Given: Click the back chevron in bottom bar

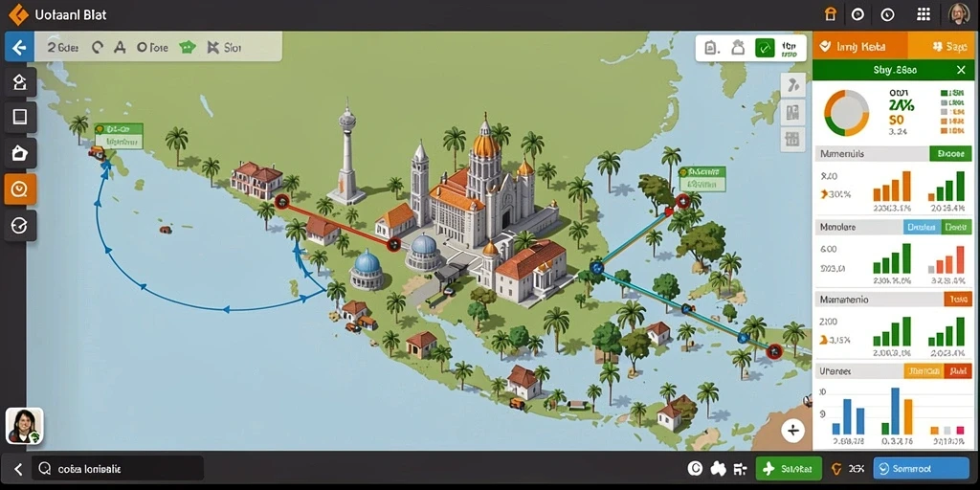Looking at the screenshot, I should click(x=18, y=469).
